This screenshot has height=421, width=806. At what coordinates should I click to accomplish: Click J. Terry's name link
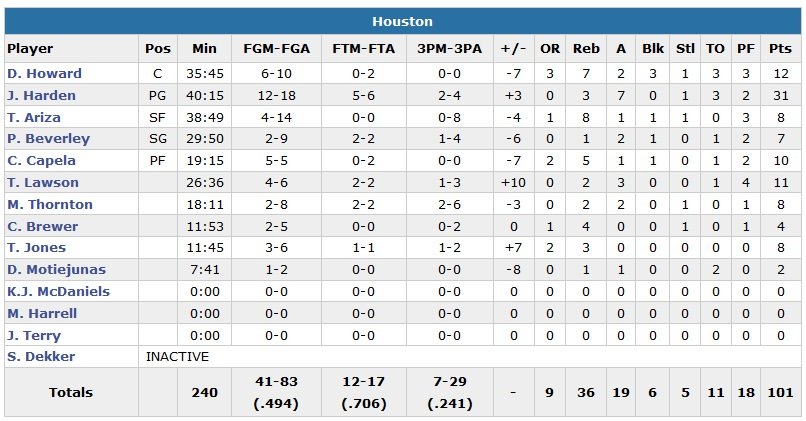click(x=34, y=336)
